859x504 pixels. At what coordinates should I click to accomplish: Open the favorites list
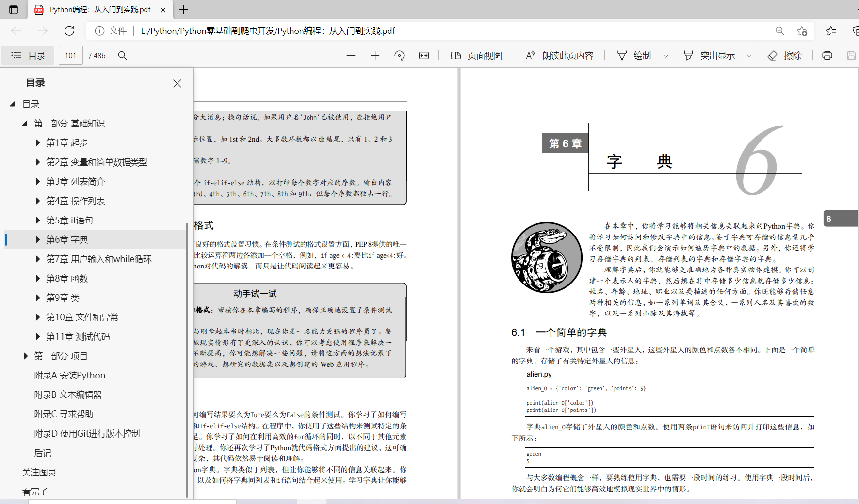coord(831,31)
